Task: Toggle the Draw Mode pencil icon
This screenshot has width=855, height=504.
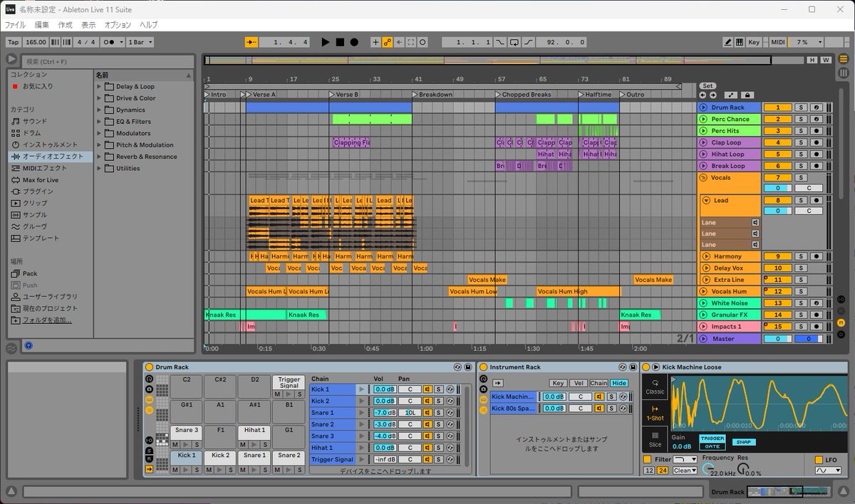Action: coord(727,42)
